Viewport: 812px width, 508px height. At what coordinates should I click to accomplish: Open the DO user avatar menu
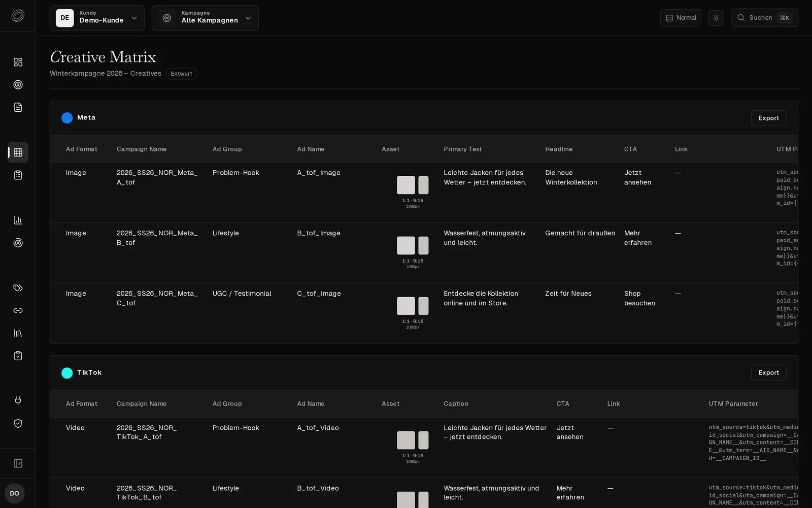pos(15,493)
